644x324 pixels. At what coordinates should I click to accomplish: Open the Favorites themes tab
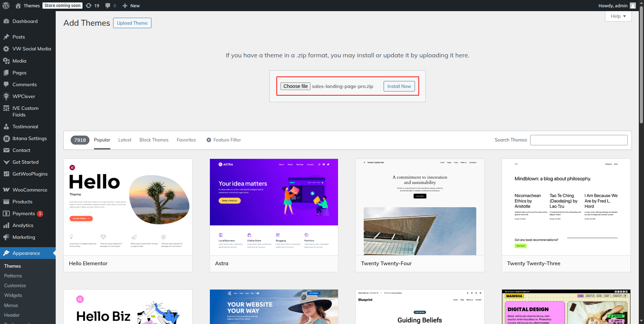click(x=186, y=140)
